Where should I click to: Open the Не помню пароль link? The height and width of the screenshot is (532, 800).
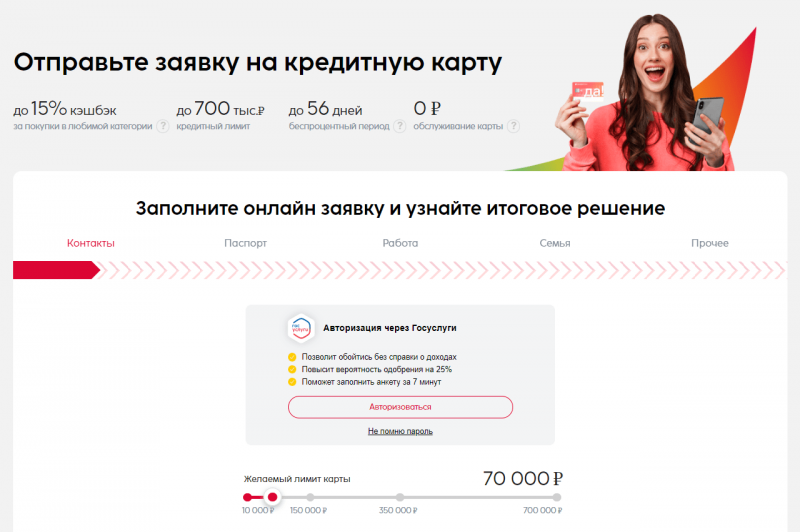[400, 432]
